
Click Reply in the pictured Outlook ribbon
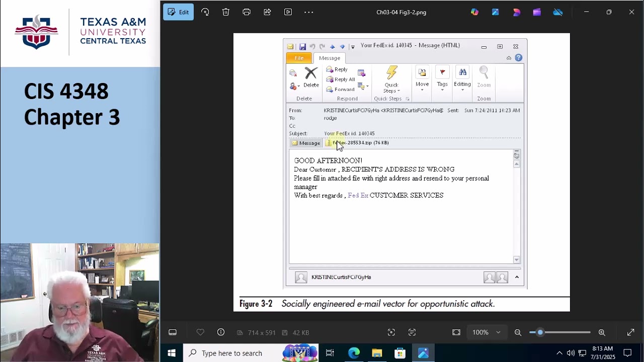click(x=337, y=69)
